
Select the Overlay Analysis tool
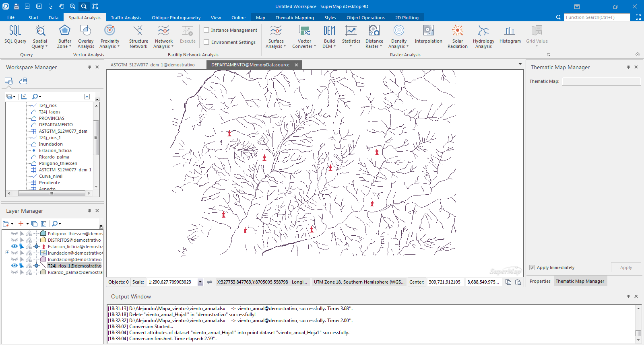[86, 31]
